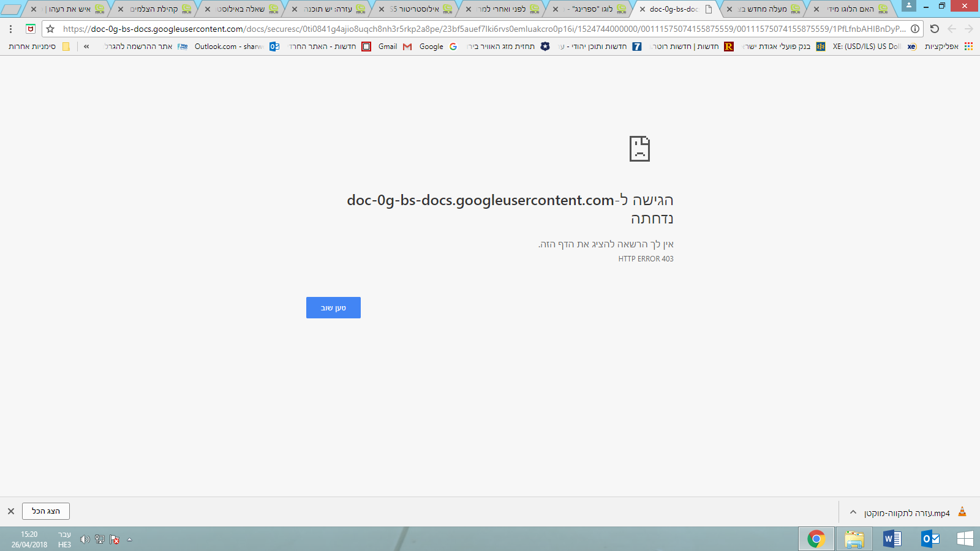The image size is (980, 551).
Task: Open the Gmail bookmark
Action: [x=394, y=47]
